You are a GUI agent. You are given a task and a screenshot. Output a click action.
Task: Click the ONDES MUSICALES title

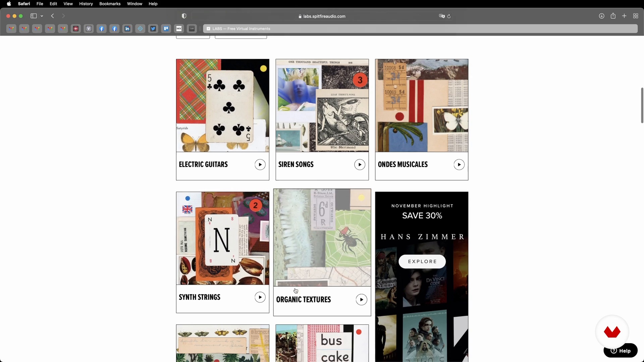coord(403,165)
